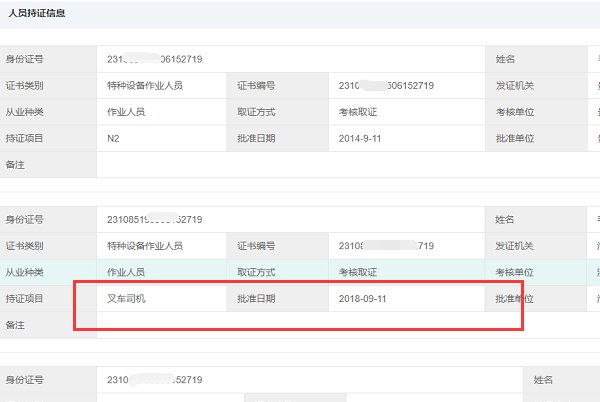This screenshot has height=402, width=600.
Task: Click 发证机关 label in the 叉车司机 record
Action: tap(514, 246)
